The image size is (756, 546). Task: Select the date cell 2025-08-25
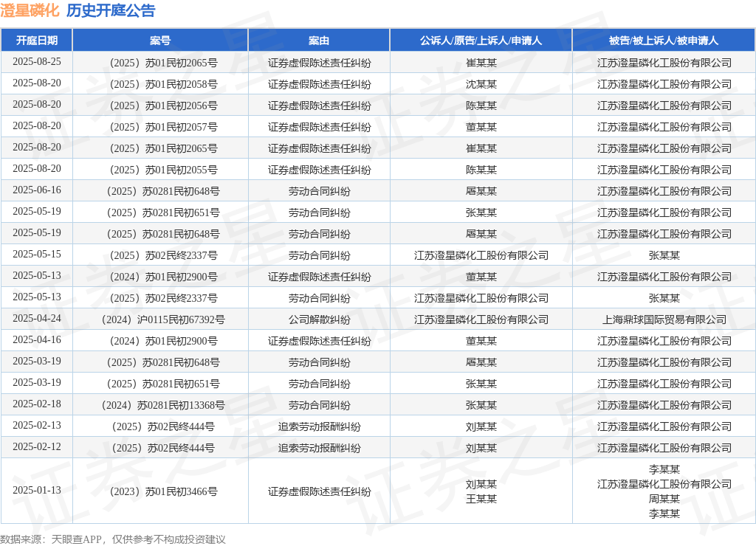click(x=37, y=62)
